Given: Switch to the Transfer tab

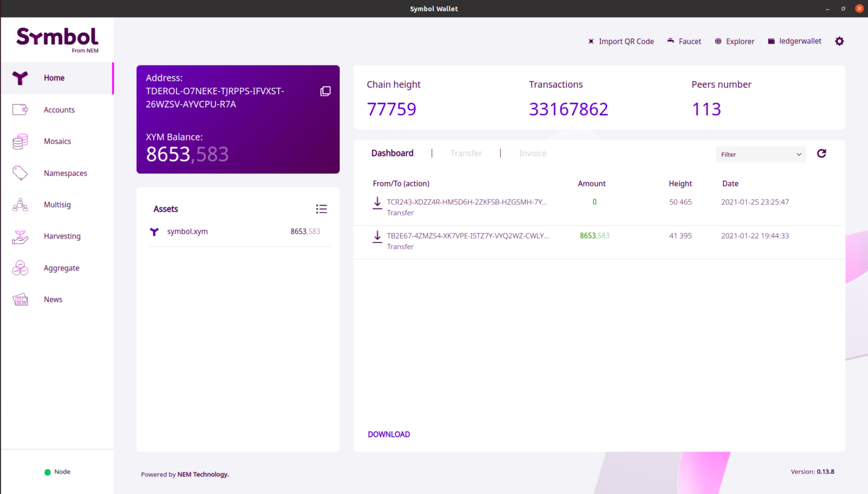Looking at the screenshot, I should [466, 153].
